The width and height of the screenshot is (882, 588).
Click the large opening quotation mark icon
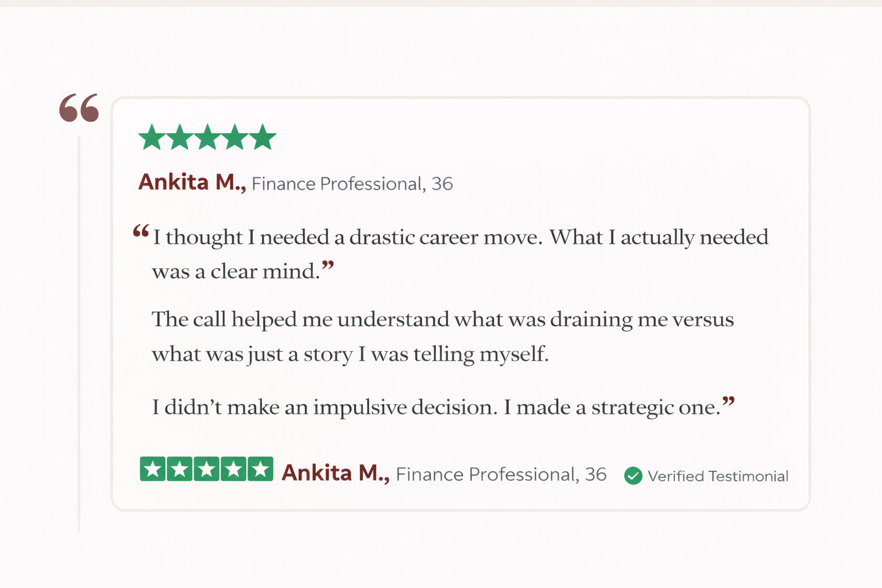[x=79, y=108]
